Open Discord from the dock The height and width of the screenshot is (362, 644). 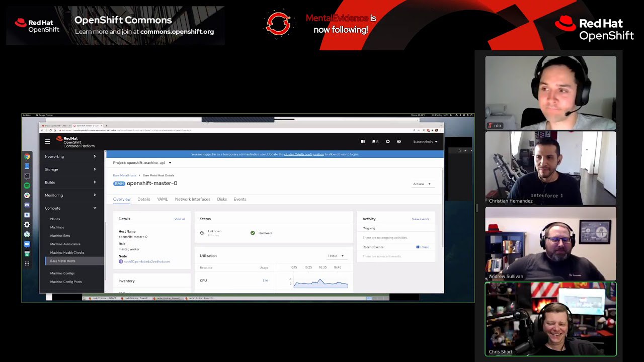[27, 205]
